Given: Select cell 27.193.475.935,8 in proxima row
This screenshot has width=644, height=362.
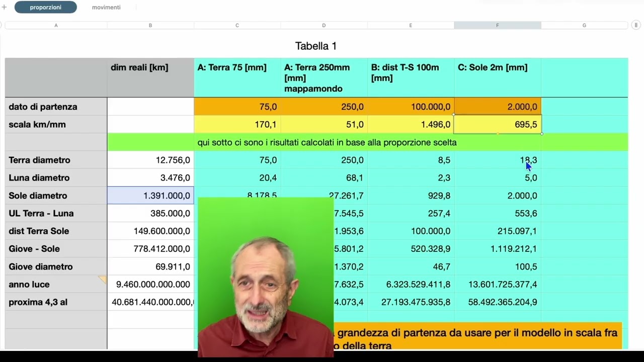Looking at the screenshot, I should tap(411, 302).
